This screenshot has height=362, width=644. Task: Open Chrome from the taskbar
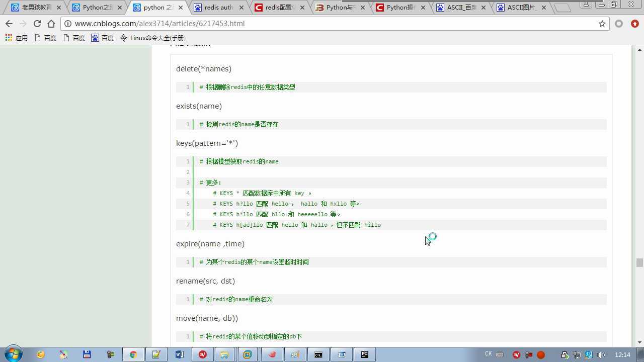click(133, 354)
